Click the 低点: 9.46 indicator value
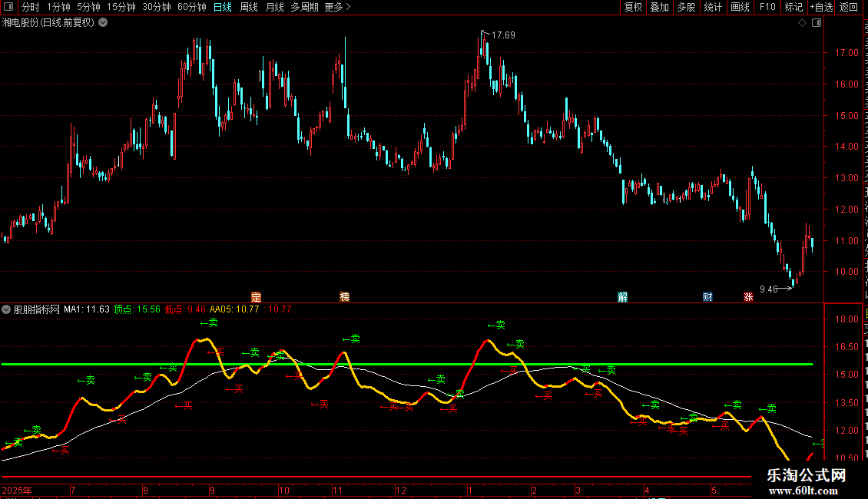Screen dimensions: 868x499 (x=185, y=309)
